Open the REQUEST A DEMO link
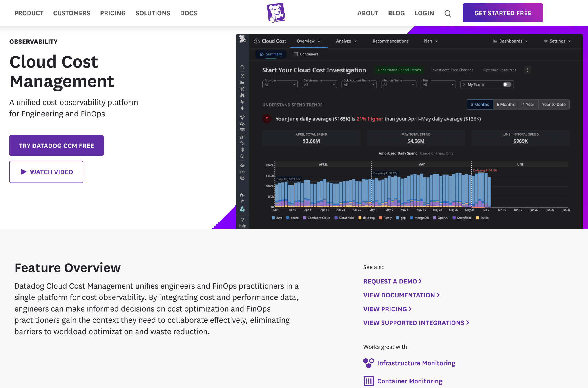588x388 pixels. [x=392, y=281]
